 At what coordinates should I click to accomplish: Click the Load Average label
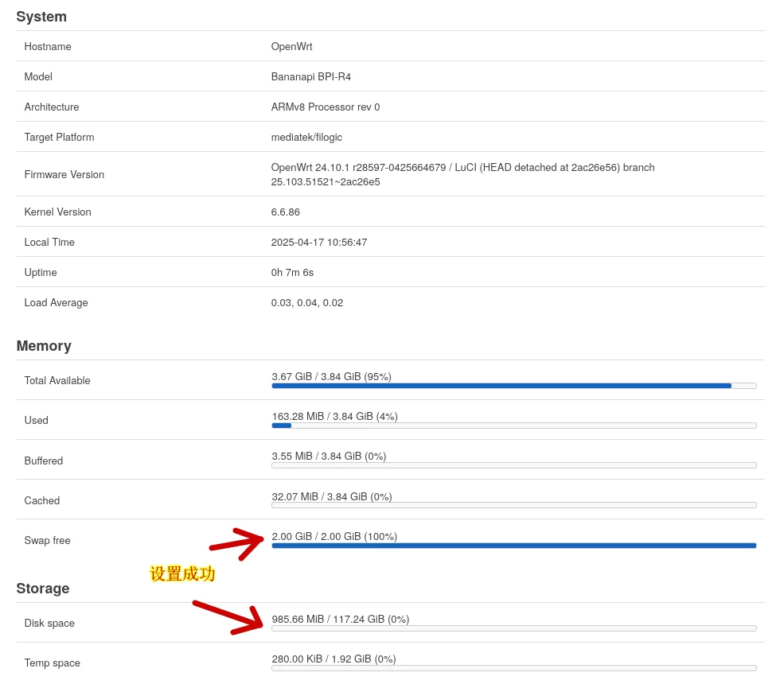pos(56,302)
